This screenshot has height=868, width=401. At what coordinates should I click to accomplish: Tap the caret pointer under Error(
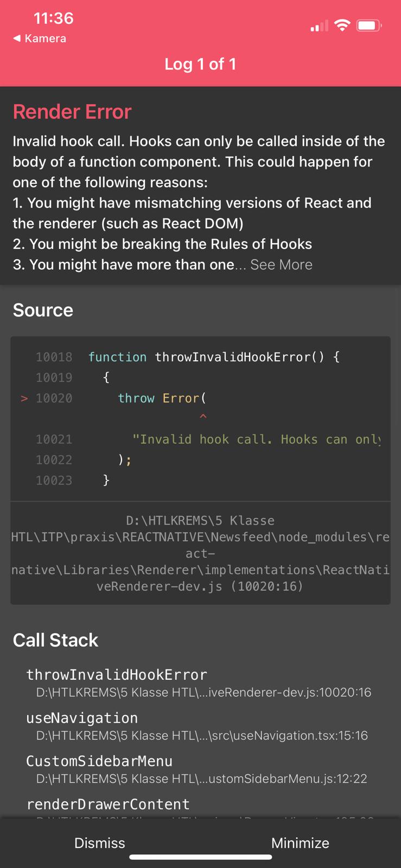coord(203,417)
